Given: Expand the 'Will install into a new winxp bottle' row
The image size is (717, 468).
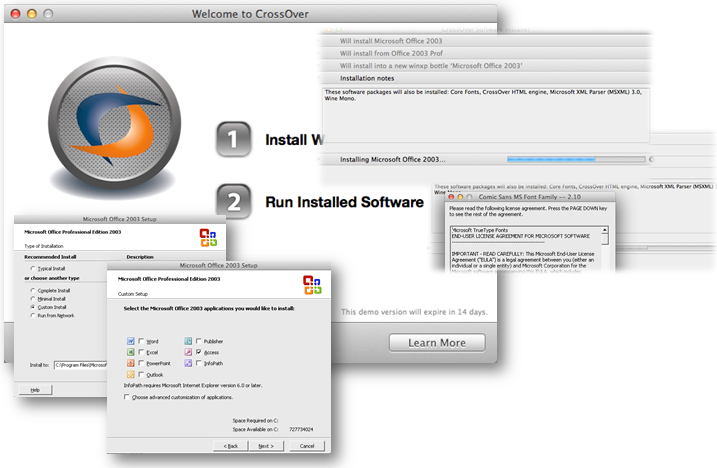Looking at the screenshot, I should click(x=485, y=65).
